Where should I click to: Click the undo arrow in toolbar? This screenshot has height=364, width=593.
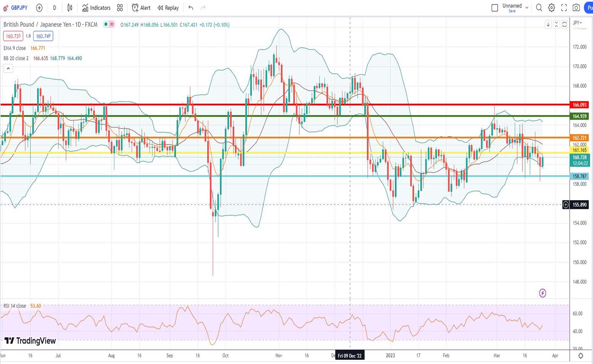pyautogui.click(x=191, y=8)
